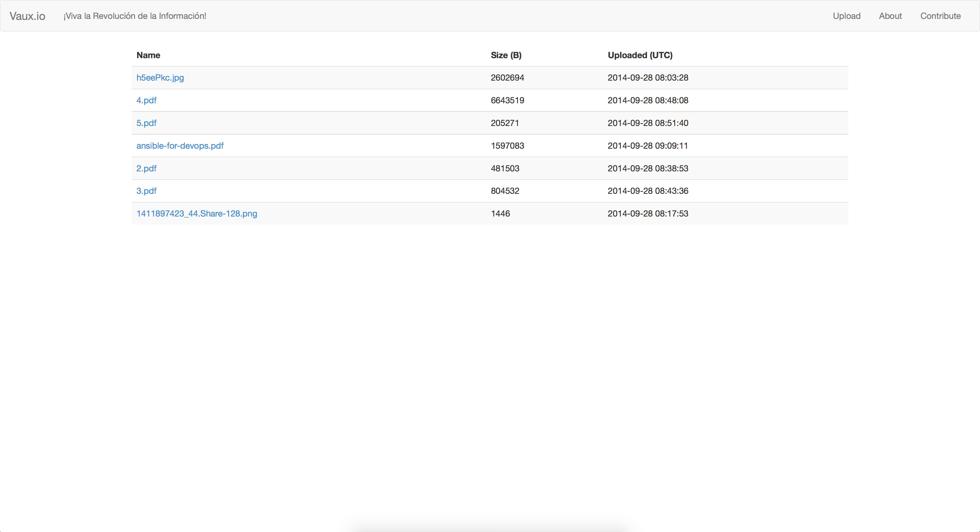Viewport: 980px width, 532px height.
Task: Click the 6643519 size cell
Action: [x=508, y=100]
